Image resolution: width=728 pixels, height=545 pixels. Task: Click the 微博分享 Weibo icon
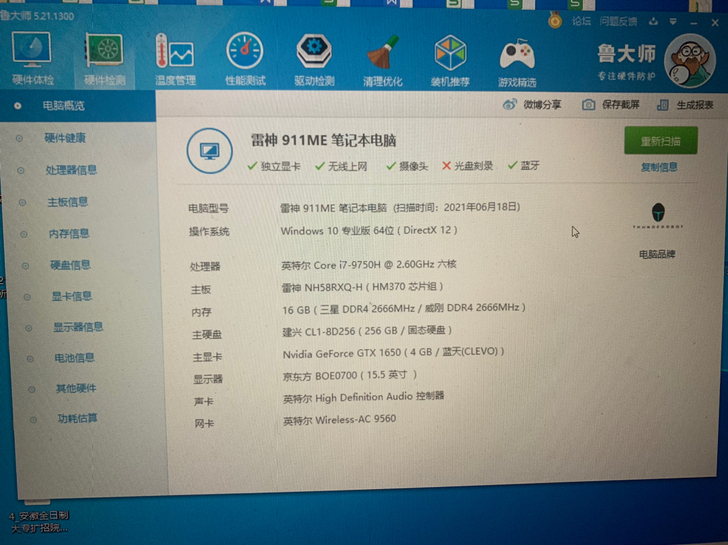point(509,104)
